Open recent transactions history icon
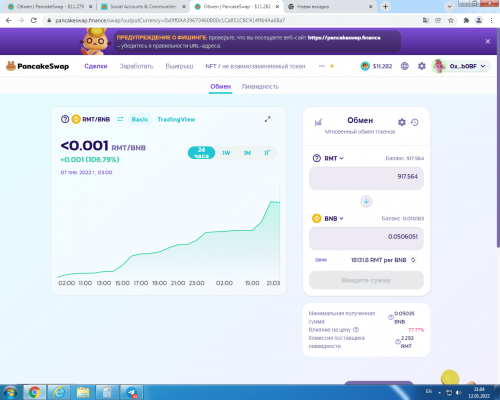Image resolution: width=500 pixels, height=400 pixels. (415, 122)
